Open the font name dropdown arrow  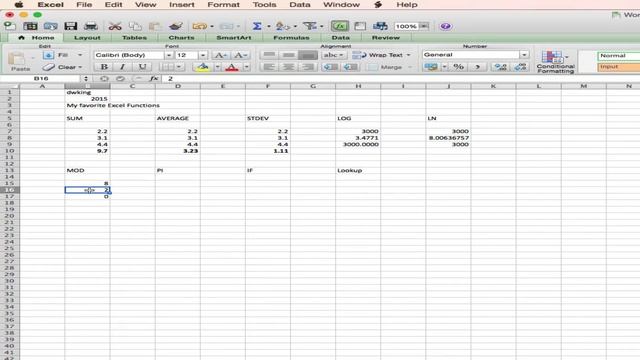point(169,55)
